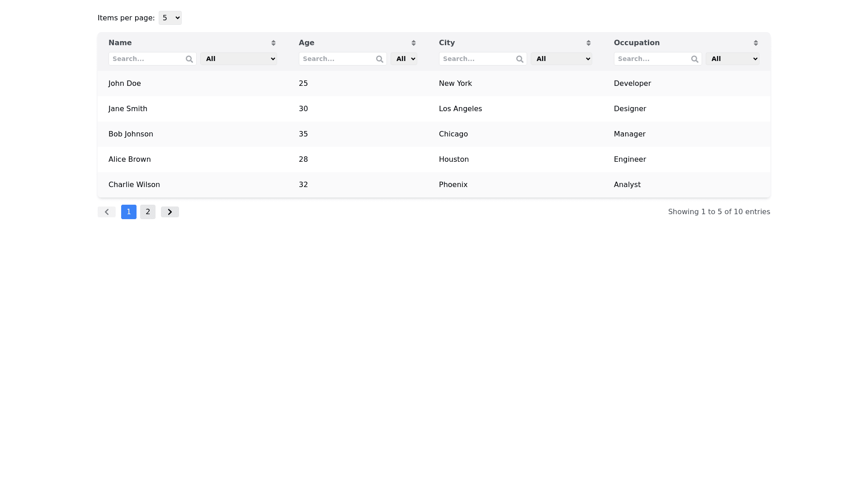Sort by Occupation arrows icon

(755, 43)
